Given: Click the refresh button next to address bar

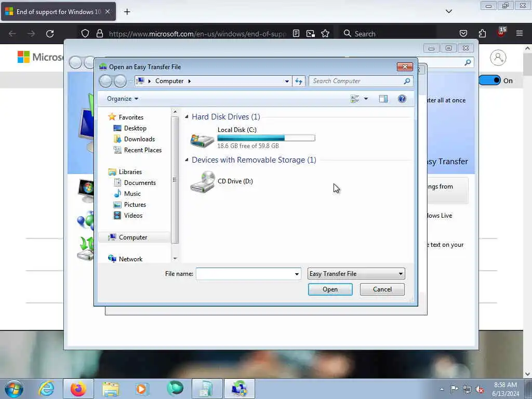Looking at the screenshot, I should [x=299, y=81].
